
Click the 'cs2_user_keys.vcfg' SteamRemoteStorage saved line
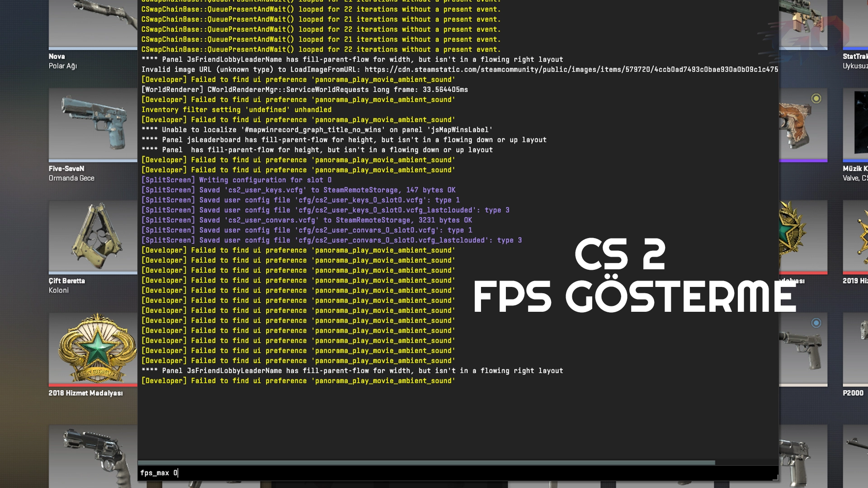click(x=298, y=190)
